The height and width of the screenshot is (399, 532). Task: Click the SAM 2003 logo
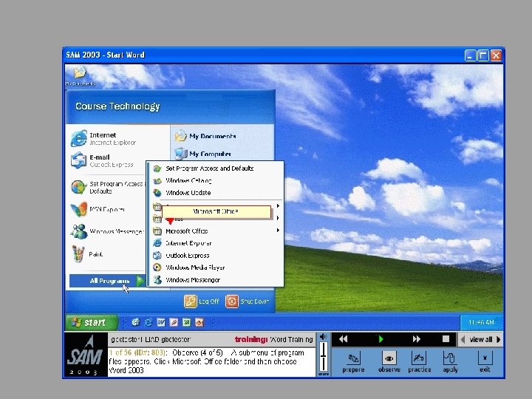point(86,355)
